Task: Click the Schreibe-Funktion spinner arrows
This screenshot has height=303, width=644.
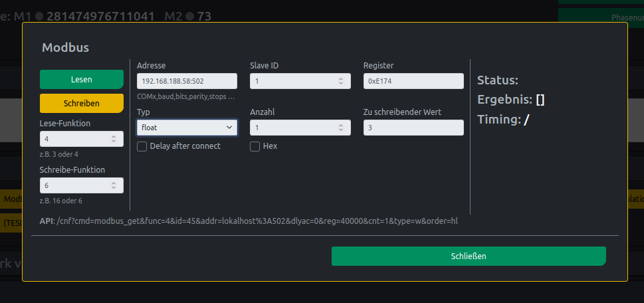Action: [x=114, y=186]
